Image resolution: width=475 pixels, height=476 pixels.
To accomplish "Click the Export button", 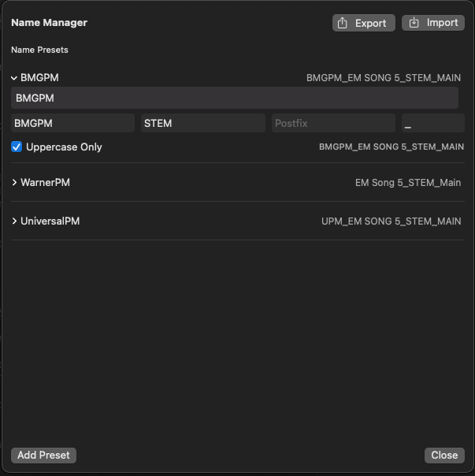I will [x=364, y=23].
